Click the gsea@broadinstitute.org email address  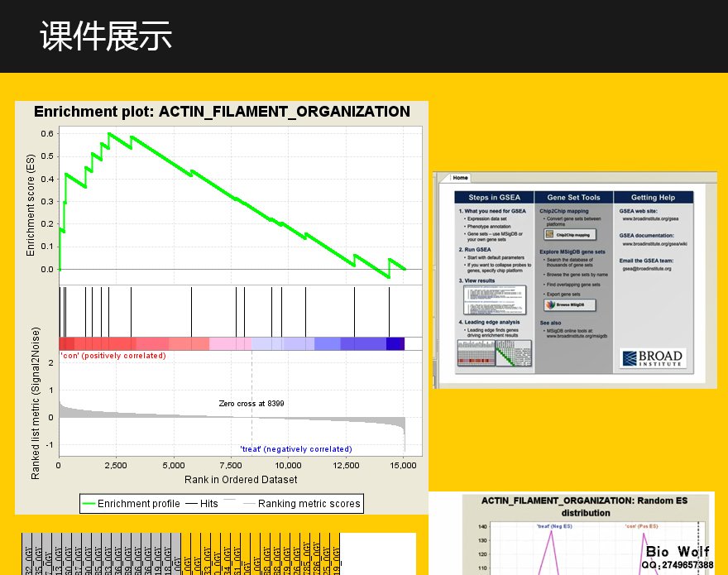(647, 269)
